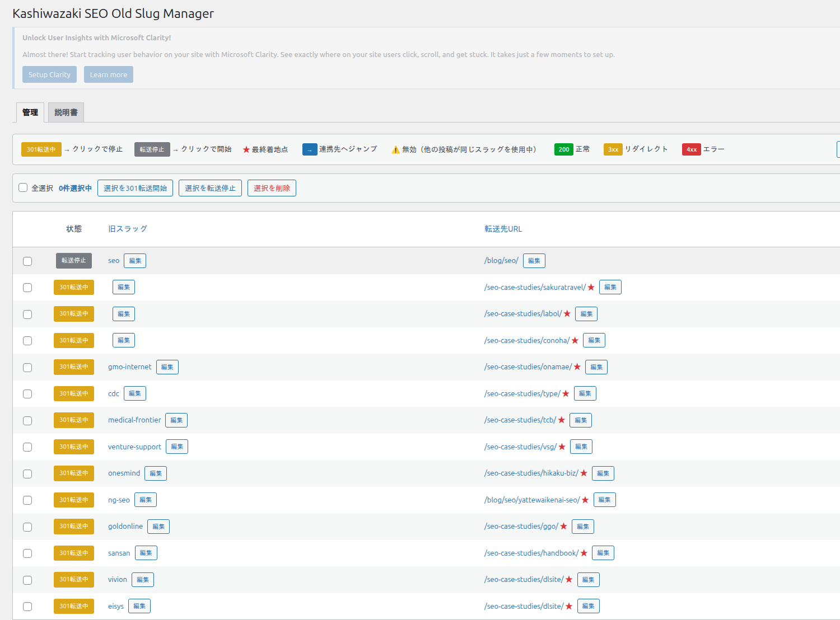Check the 全選択 select-all checkbox
The width and height of the screenshot is (840, 620).
point(23,188)
